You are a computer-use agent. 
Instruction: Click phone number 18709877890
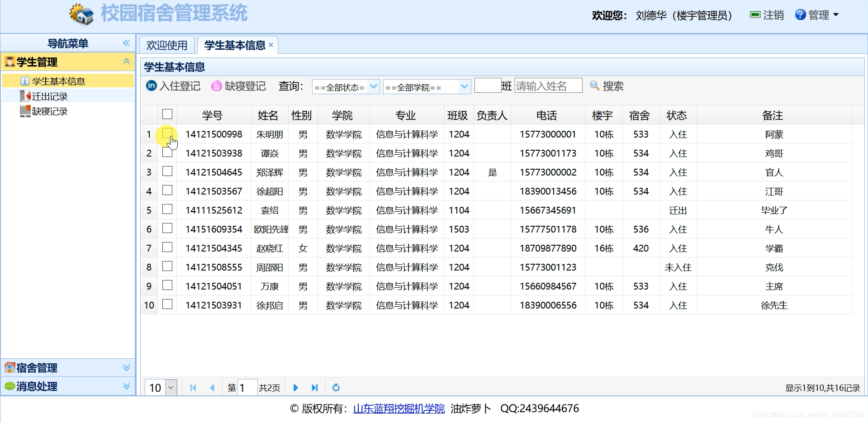coord(548,248)
